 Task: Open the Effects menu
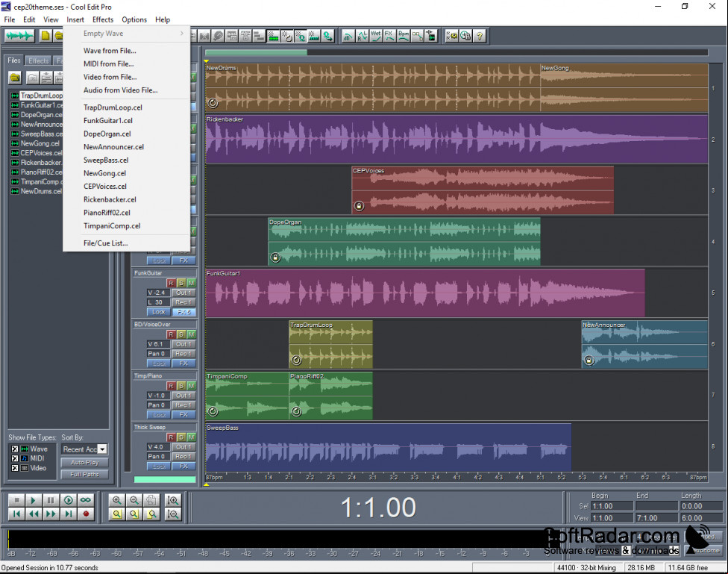point(103,19)
